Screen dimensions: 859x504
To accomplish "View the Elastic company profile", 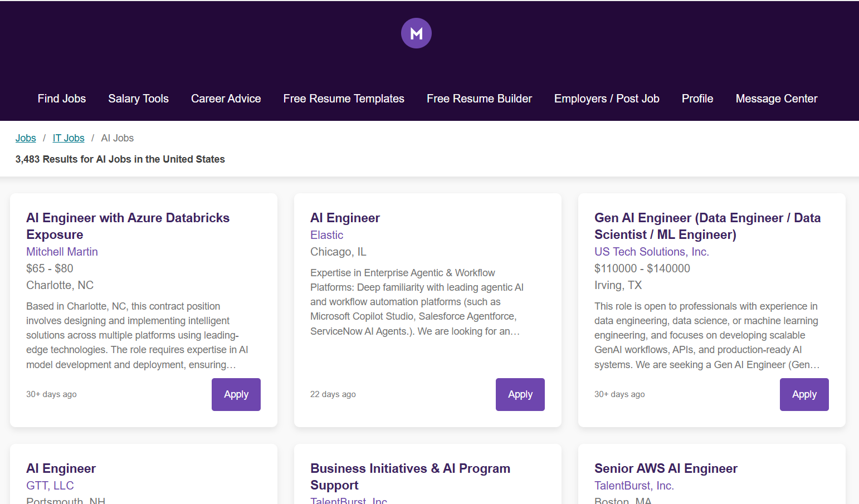I will (x=326, y=235).
